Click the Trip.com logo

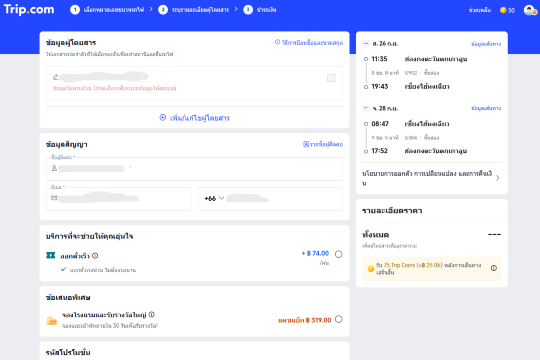pyautogui.click(x=29, y=9)
